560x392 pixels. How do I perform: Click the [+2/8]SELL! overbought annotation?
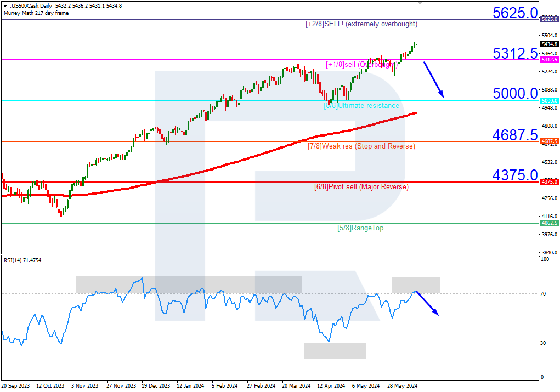(360, 24)
